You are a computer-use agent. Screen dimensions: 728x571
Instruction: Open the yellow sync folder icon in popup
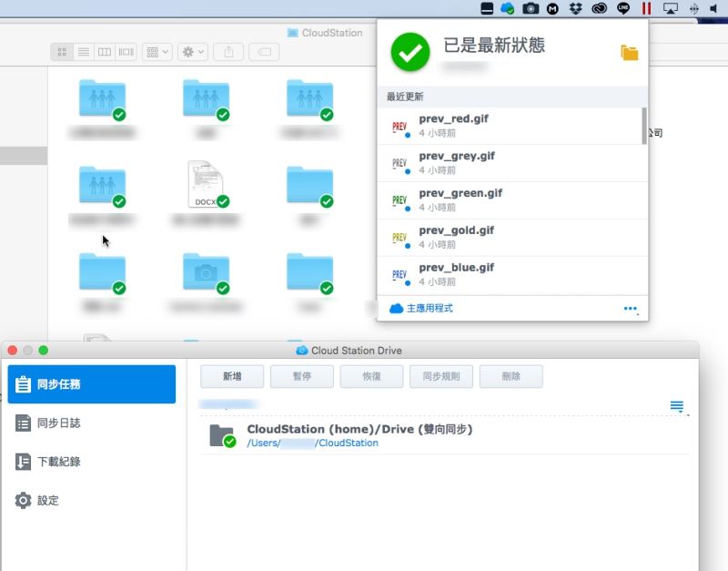pos(629,53)
